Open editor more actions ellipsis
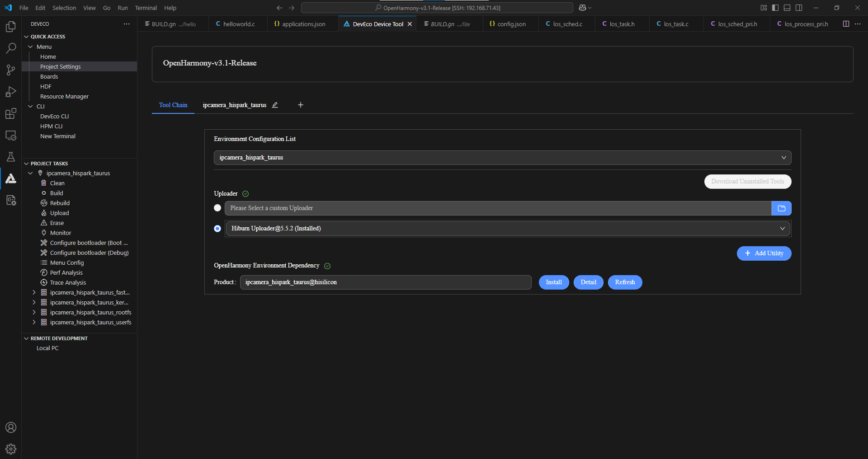868x459 pixels. coord(858,24)
